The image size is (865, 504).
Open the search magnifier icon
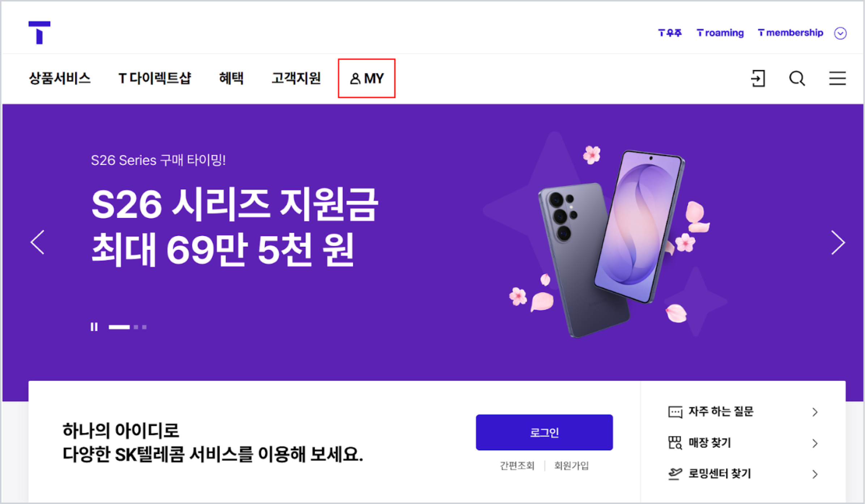coord(797,78)
